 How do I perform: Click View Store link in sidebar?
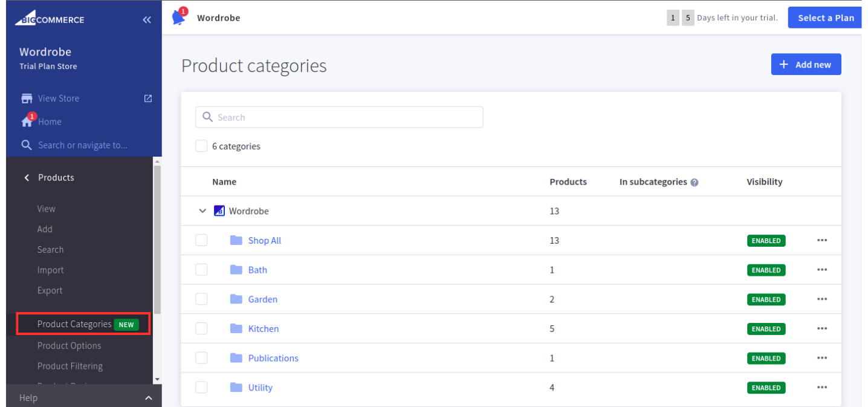tap(59, 99)
